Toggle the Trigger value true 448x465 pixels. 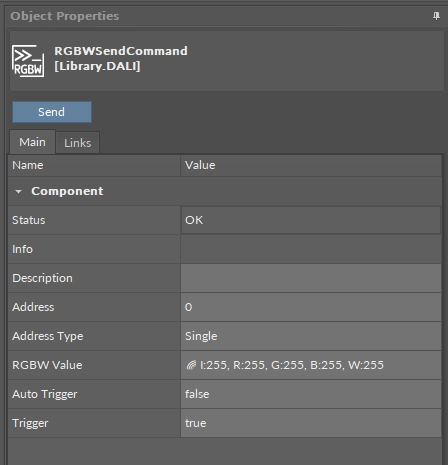pyautogui.click(x=311, y=423)
